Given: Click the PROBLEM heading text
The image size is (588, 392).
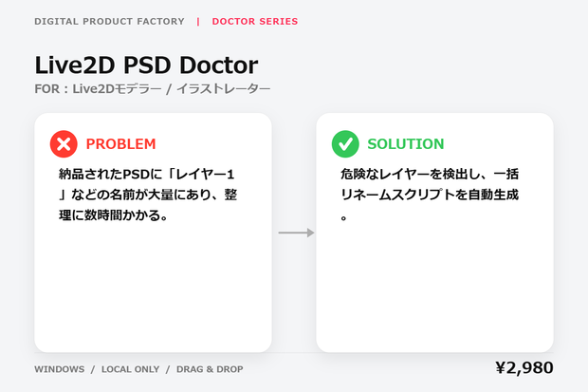Looking at the screenshot, I should click(x=120, y=144).
